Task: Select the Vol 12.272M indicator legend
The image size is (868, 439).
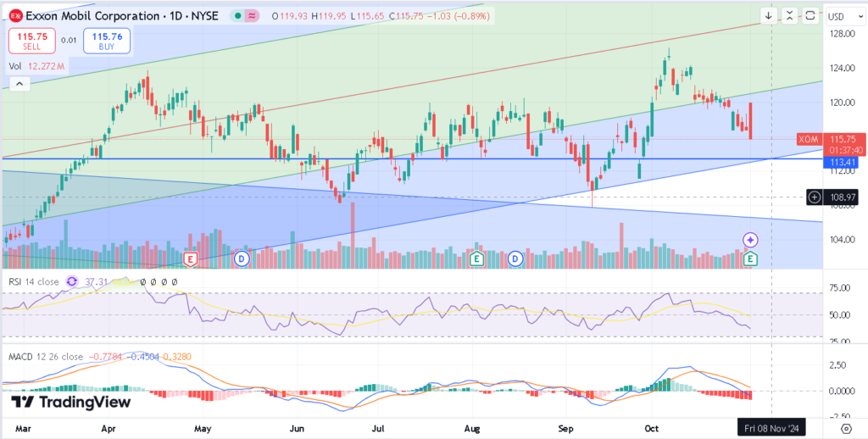Action: pyautogui.click(x=37, y=66)
